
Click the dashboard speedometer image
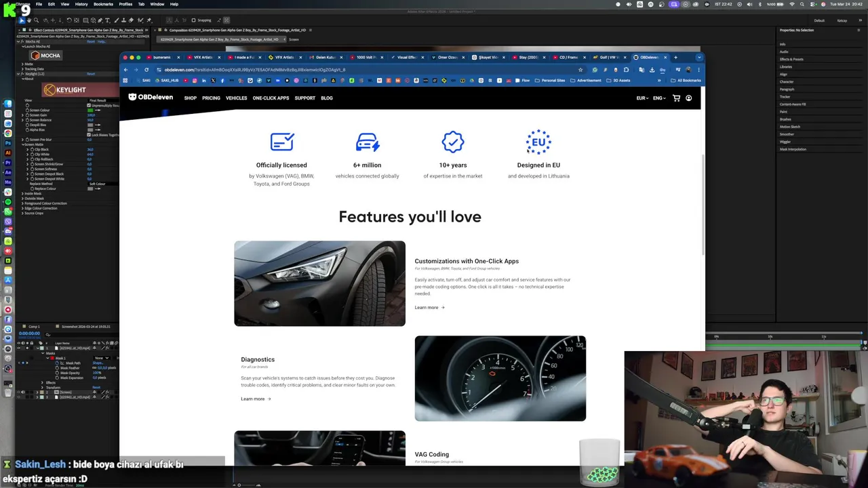pyautogui.click(x=500, y=378)
